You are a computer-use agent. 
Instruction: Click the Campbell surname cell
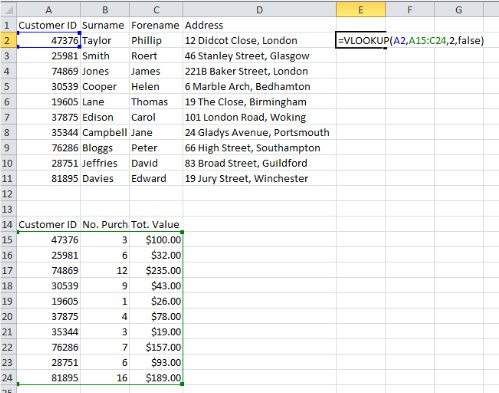(x=105, y=132)
